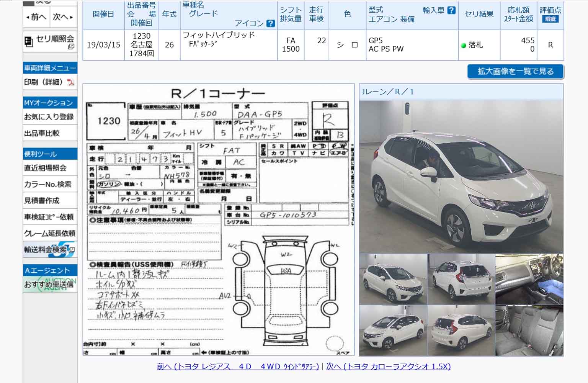The image size is (588, 383).
Task: Click the セリ結果 column header
Action: [x=479, y=15]
